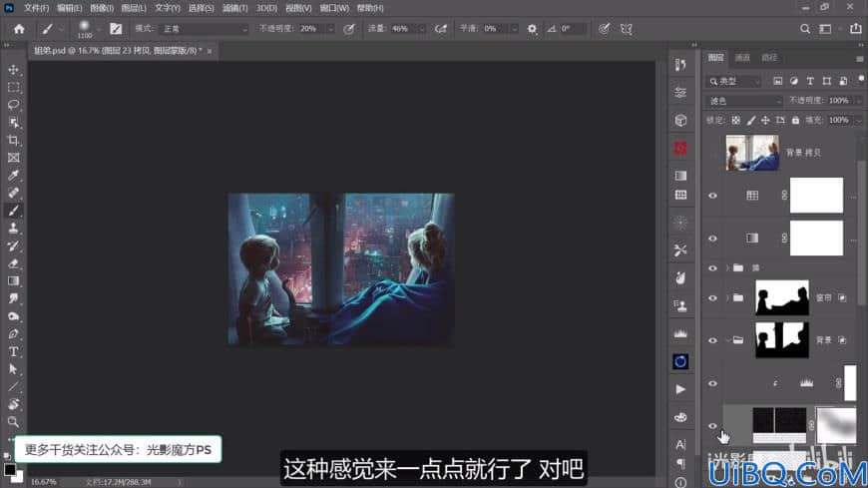Open the blend mode dropdown in options bar
Screen dimensions: 868x488
[204, 29]
